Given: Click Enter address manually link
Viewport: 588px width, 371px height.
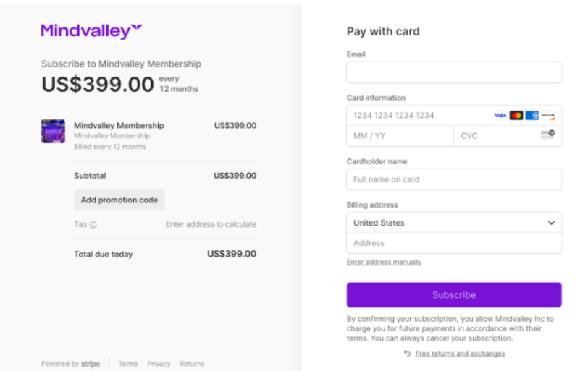Looking at the screenshot, I should (x=384, y=263).
